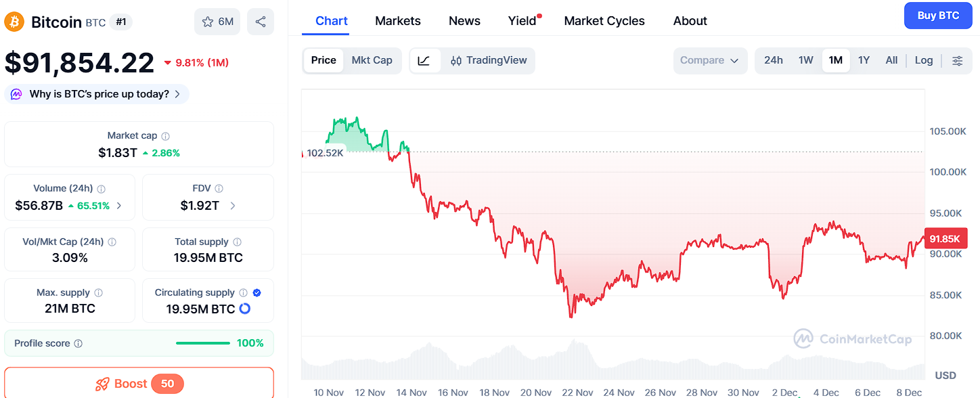Click the star watchlist icon showing 6M
The width and height of the screenshot is (980, 398).
pyautogui.click(x=217, y=22)
